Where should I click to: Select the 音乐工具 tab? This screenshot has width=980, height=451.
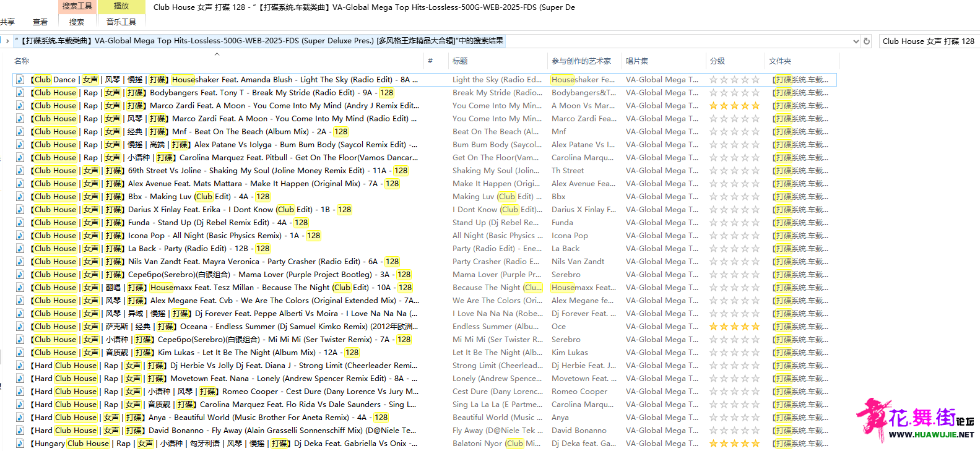[x=121, y=22]
